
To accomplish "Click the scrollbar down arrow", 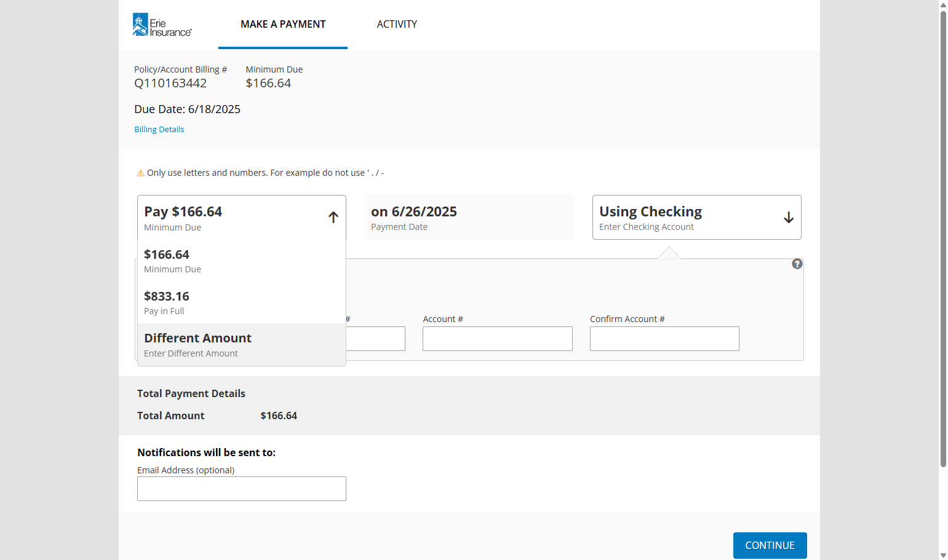I will (x=943, y=555).
